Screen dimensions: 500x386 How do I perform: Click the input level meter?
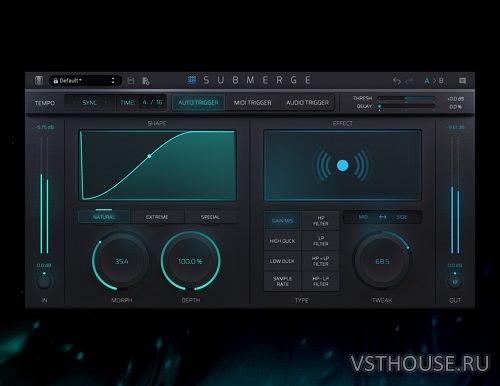click(44, 195)
